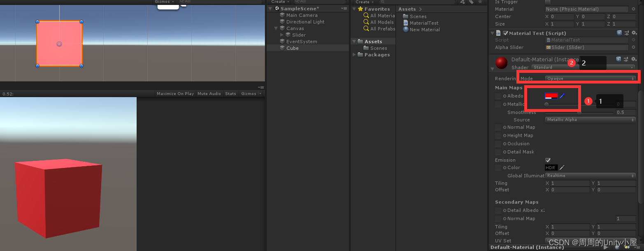Open Height Map texture selector circle
Image resolution: width=644 pixels, height=251 pixels.
click(505, 135)
